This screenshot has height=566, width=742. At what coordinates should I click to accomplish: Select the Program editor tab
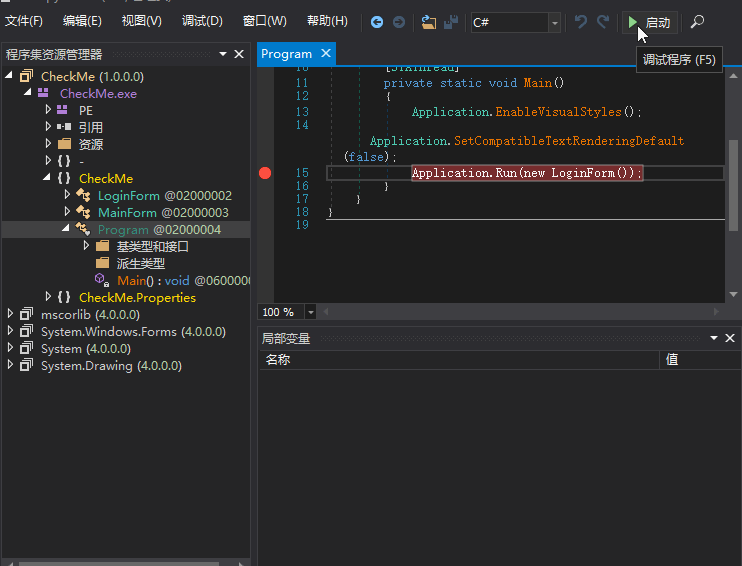click(286, 54)
